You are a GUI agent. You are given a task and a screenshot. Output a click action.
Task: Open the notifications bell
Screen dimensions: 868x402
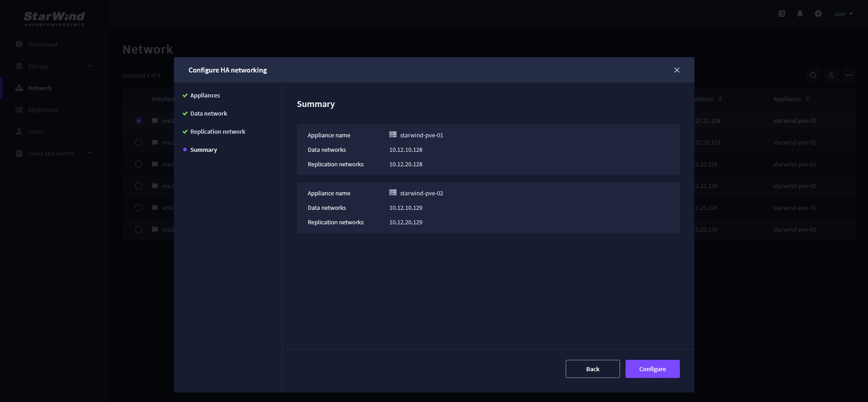[800, 14]
